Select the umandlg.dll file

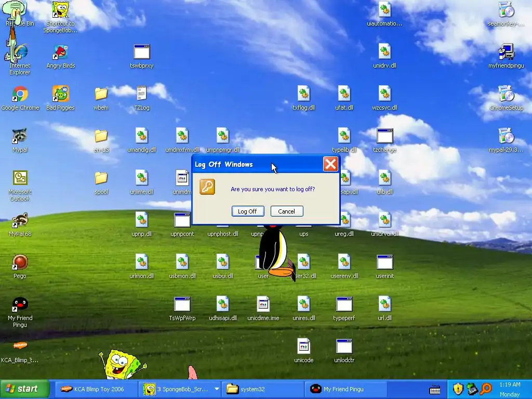click(x=142, y=140)
